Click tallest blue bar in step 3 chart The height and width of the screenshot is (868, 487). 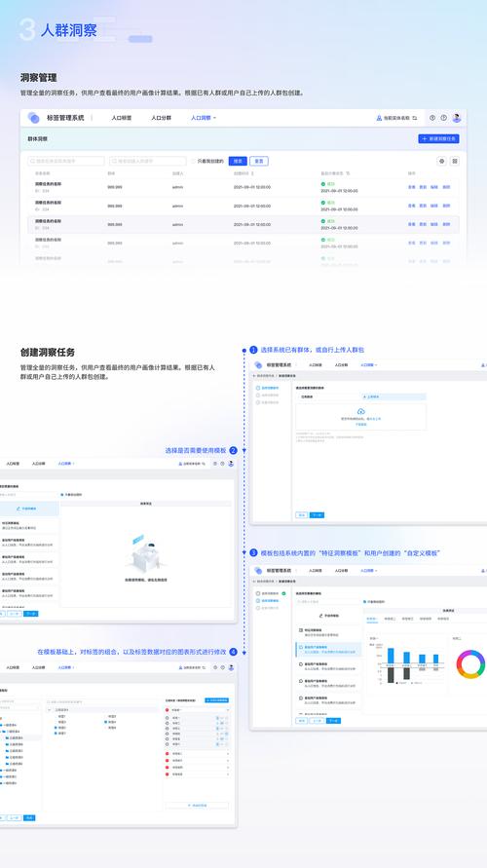391,656
